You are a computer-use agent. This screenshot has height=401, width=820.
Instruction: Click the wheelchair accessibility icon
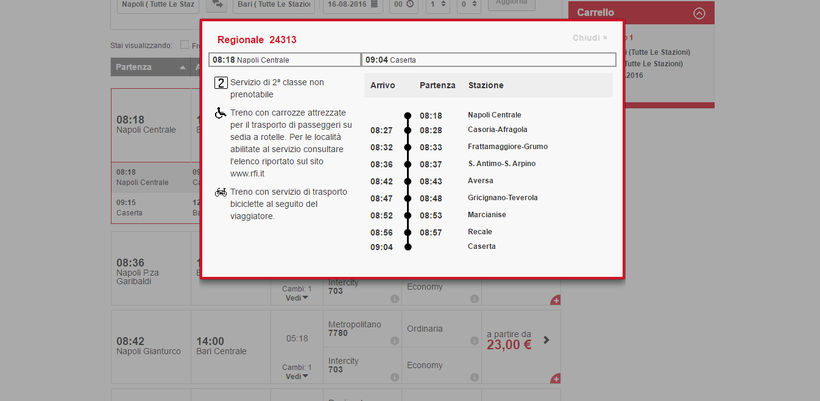(220, 113)
